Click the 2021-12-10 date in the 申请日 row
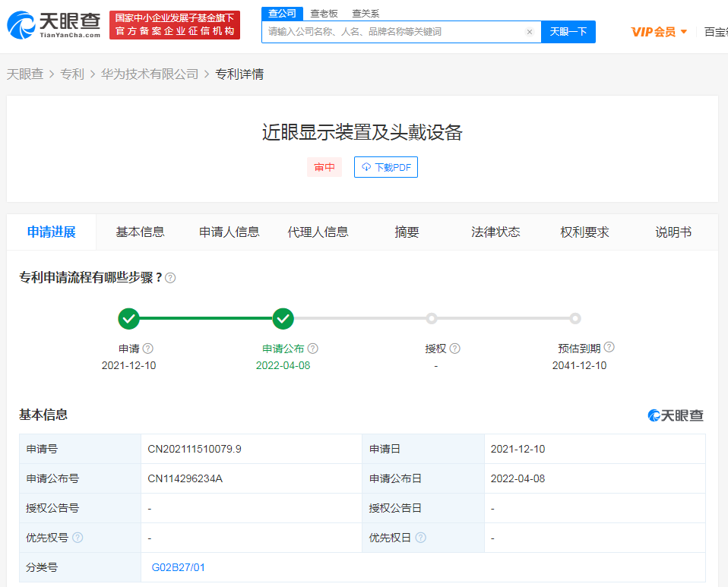 pos(518,450)
